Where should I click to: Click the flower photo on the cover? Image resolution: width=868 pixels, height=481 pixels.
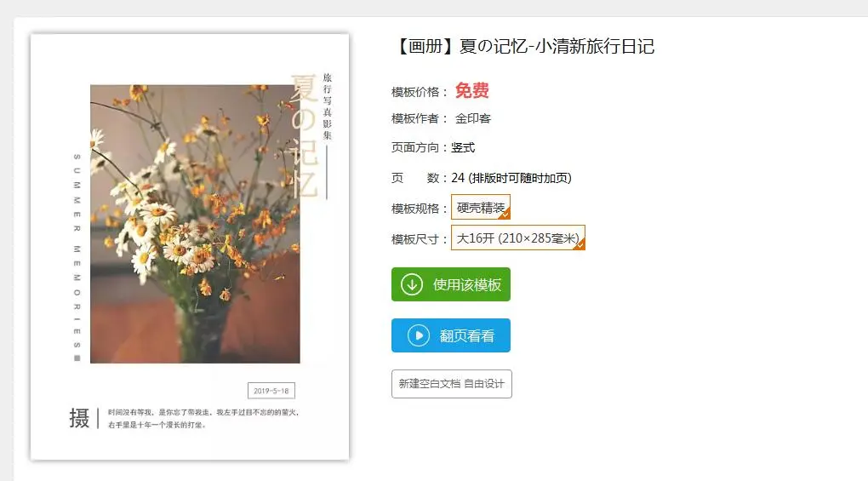pyautogui.click(x=195, y=224)
